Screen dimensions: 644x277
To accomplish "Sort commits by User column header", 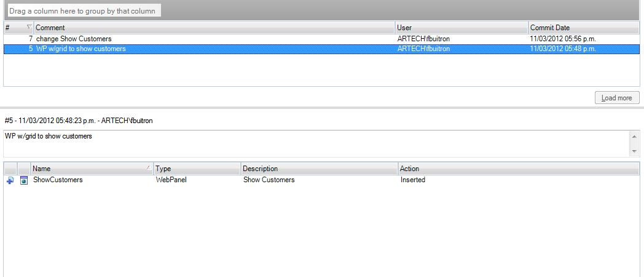I will (x=461, y=28).
